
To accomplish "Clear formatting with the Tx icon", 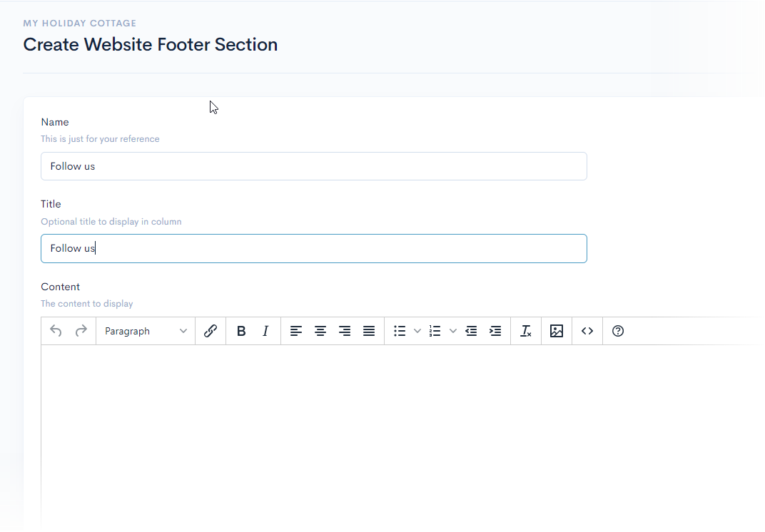I will 526,331.
